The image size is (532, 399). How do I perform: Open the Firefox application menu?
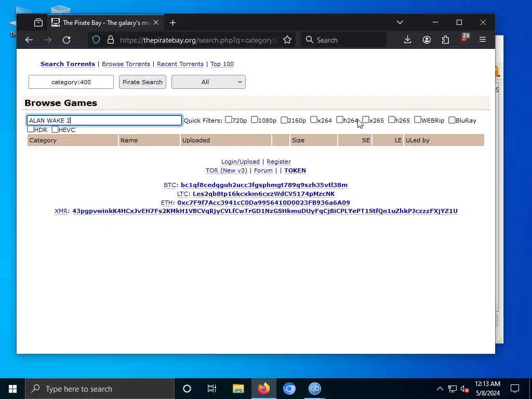pyautogui.click(x=483, y=39)
